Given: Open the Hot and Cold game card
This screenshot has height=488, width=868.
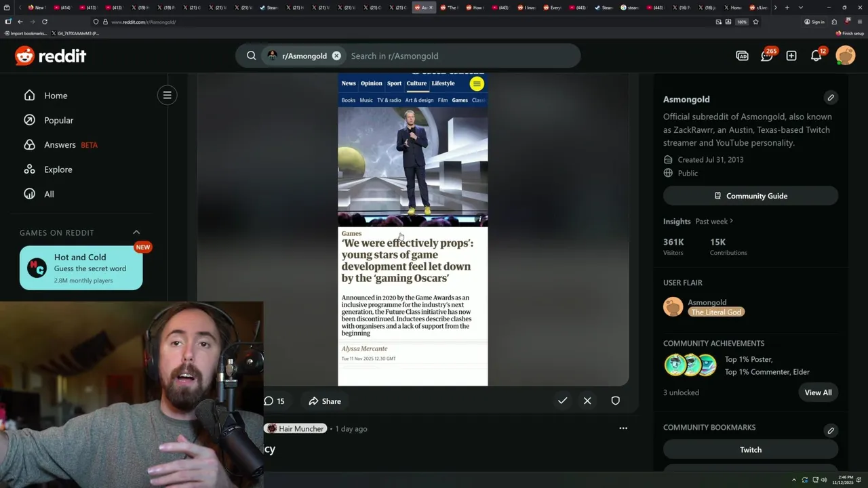Looking at the screenshot, I should tap(81, 268).
